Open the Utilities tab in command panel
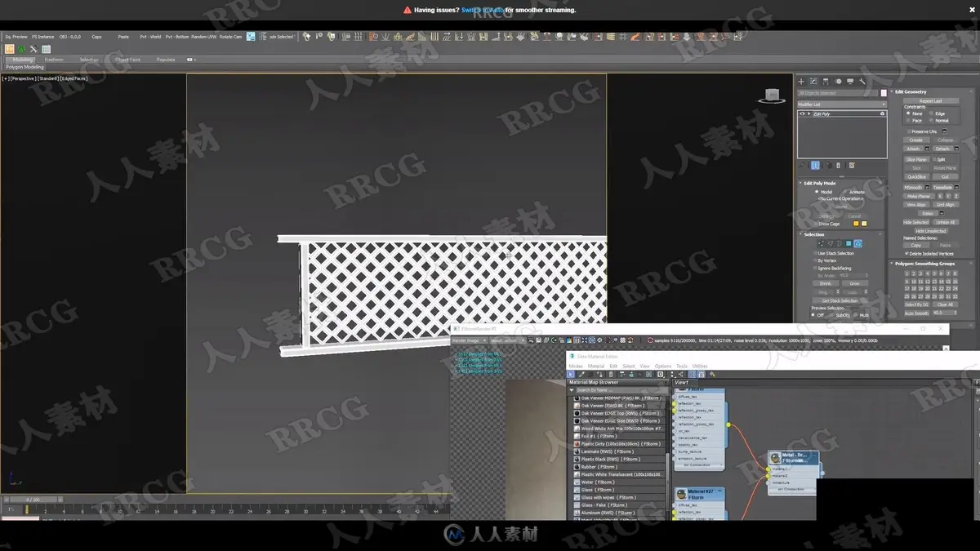 862,82
